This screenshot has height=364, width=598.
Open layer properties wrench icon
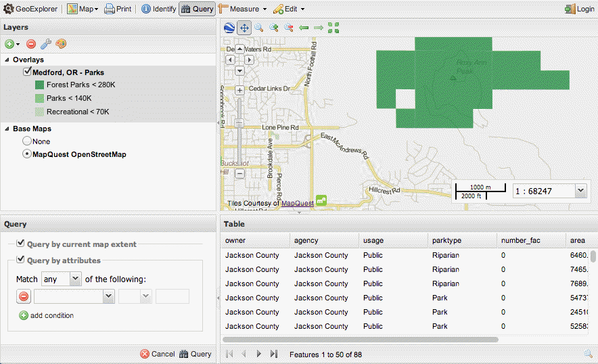tap(46, 44)
